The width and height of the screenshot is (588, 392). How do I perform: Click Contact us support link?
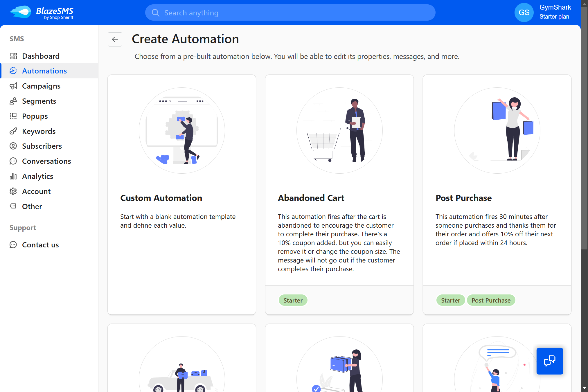tap(40, 244)
